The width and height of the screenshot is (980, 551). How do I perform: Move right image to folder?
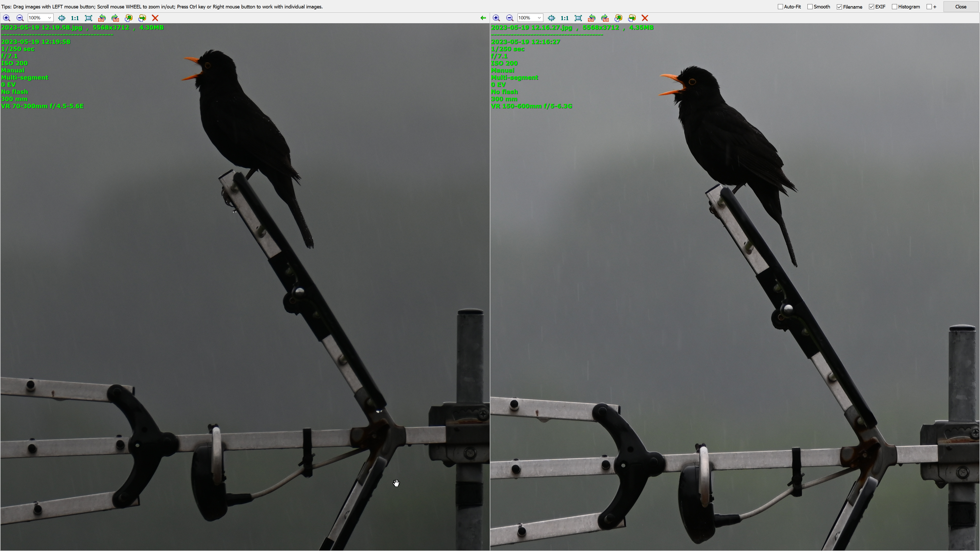pos(632,18)
